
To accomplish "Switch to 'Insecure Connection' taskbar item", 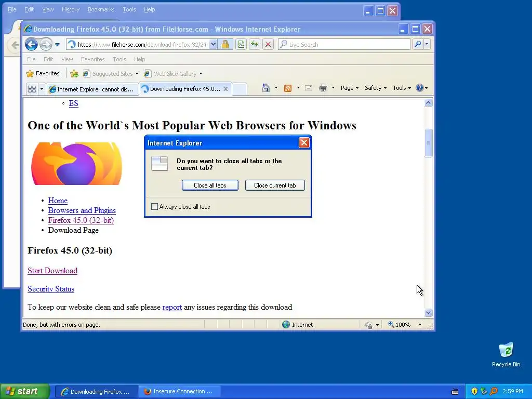I will click(x=179, y=391).
